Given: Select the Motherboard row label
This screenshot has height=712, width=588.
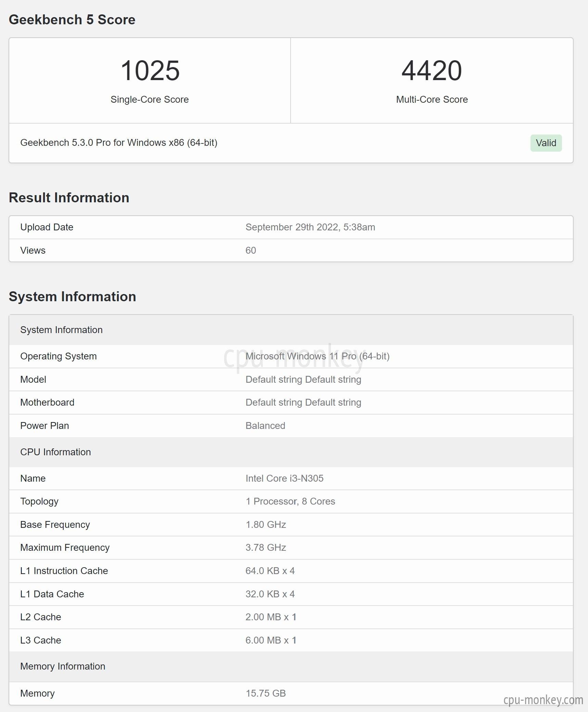Looking at the screenshot, I should (47, 403).
